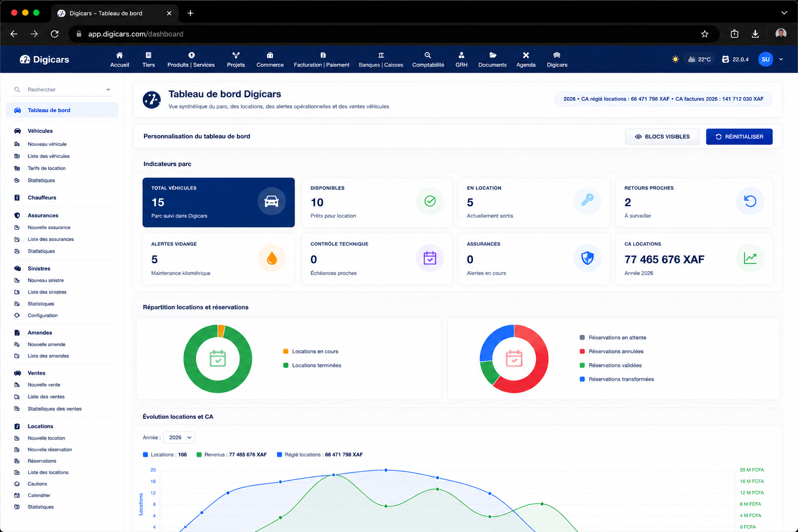Click the Facturation | Paiement invoice icon

(323, 55)
